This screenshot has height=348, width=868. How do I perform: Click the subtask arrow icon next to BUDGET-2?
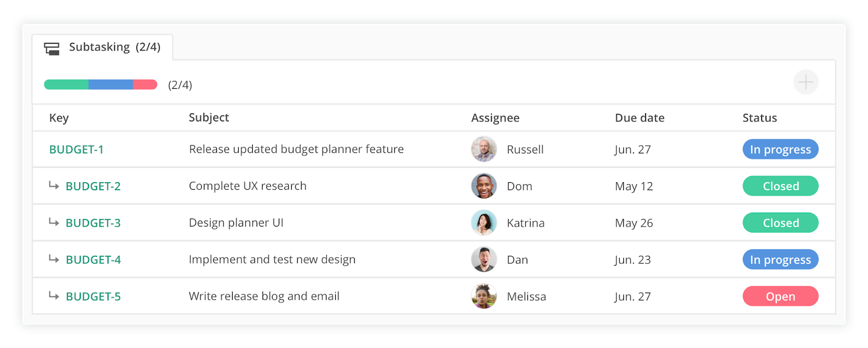coord(54,186)
